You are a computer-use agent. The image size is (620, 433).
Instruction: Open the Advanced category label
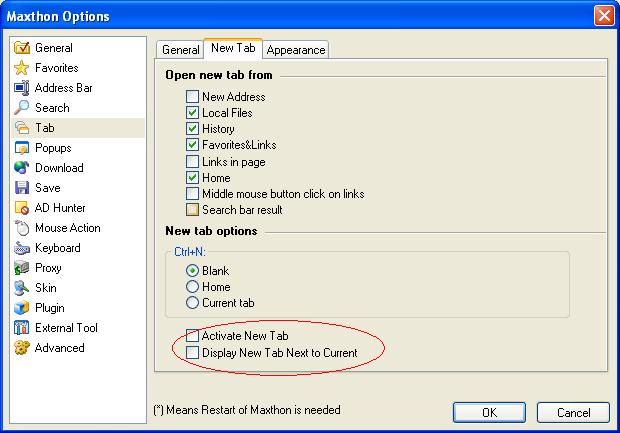click(60, 348)
